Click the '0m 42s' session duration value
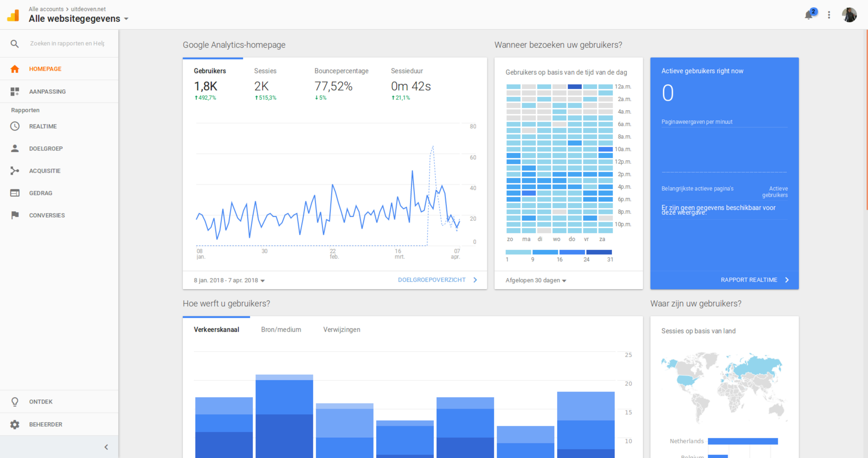 [x=411, y=86]
